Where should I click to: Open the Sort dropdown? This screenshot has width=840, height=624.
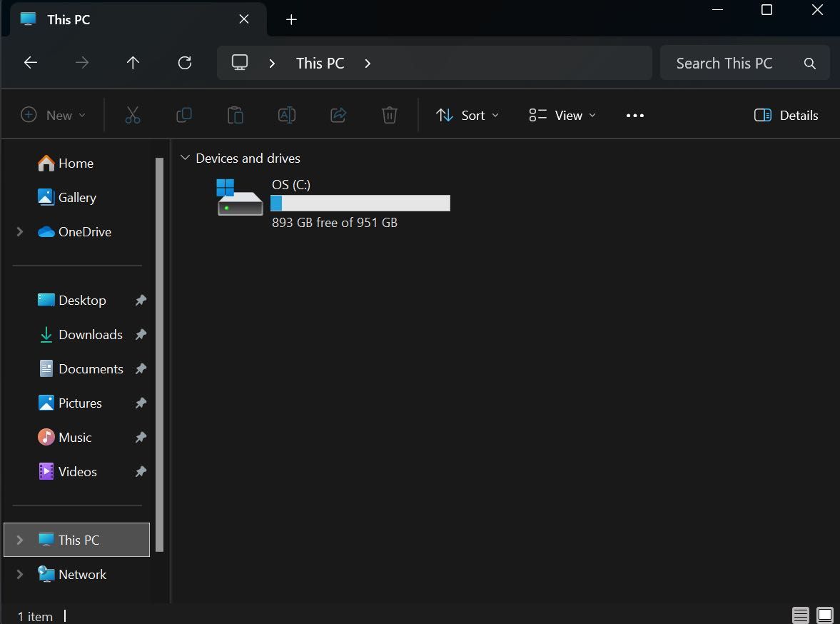coord(467,115)
